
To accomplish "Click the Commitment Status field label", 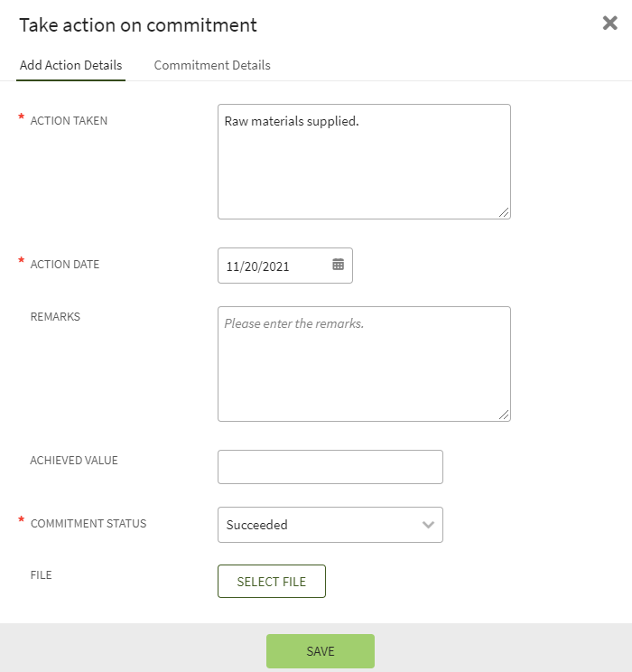I will tap(88, 523).
